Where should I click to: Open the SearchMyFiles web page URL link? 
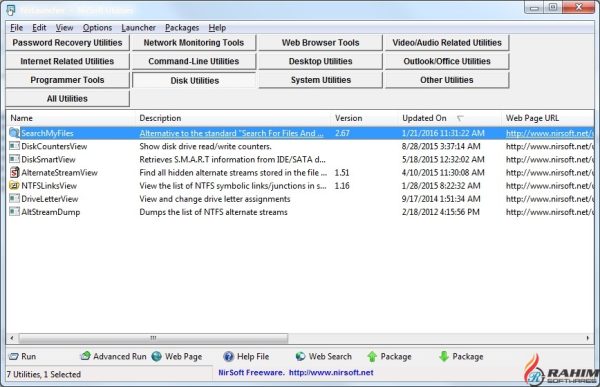[x=549, y=133]
